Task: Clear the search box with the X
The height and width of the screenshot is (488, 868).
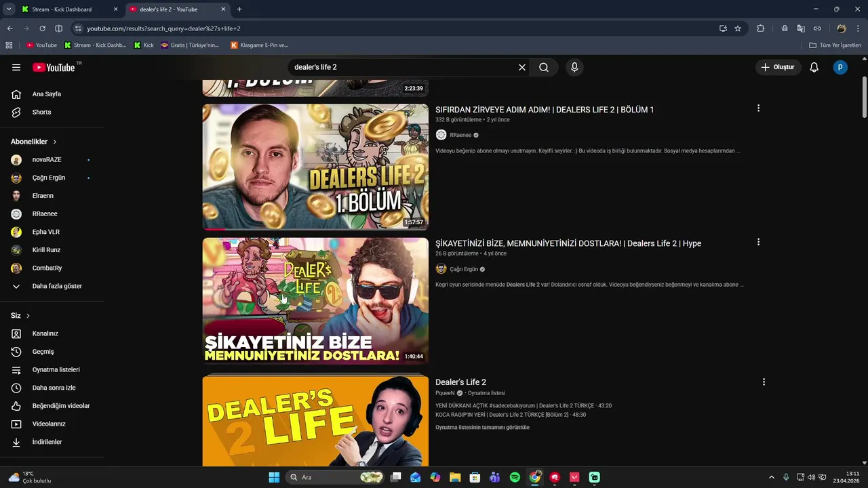Action: pyautogui.click(x=522, y=67)
